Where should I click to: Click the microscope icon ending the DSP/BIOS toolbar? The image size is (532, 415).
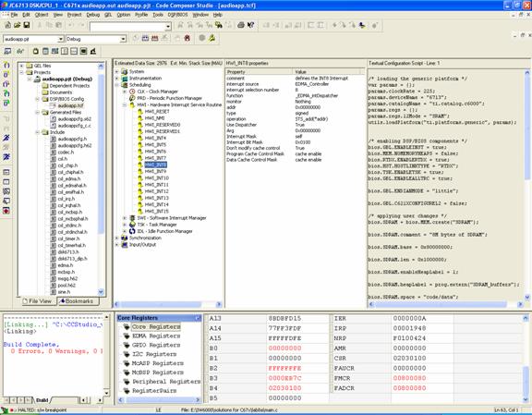pos(93,51)
